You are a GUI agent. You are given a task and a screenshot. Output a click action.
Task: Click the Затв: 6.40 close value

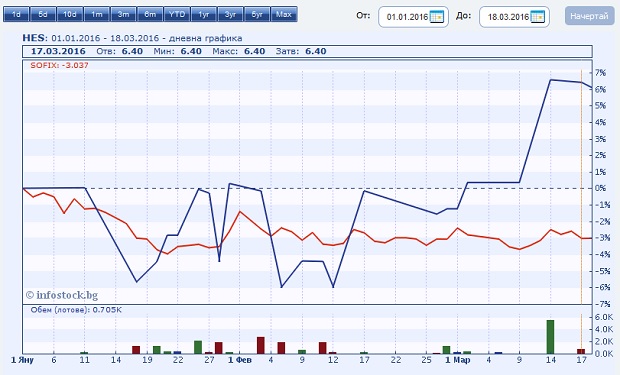point(301,51)
